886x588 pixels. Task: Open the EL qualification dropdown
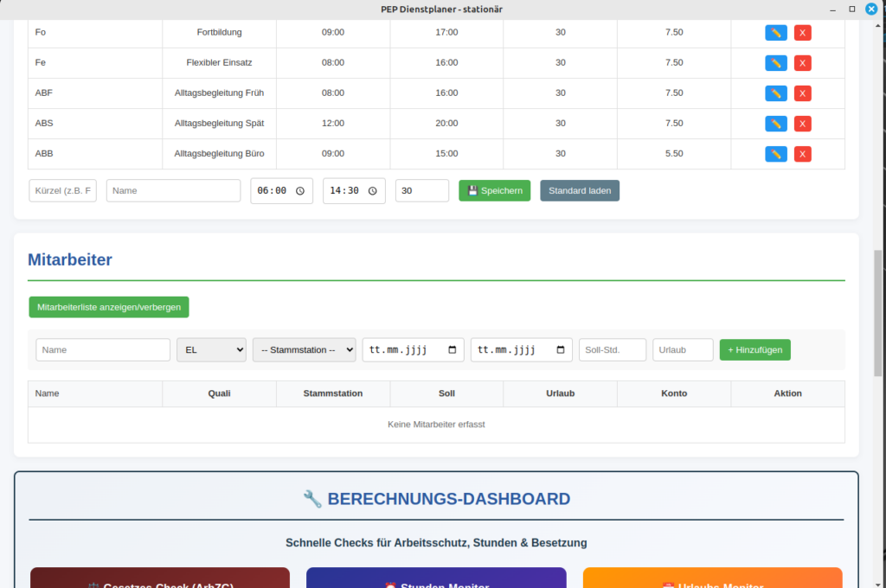click(x=211, y=350)
